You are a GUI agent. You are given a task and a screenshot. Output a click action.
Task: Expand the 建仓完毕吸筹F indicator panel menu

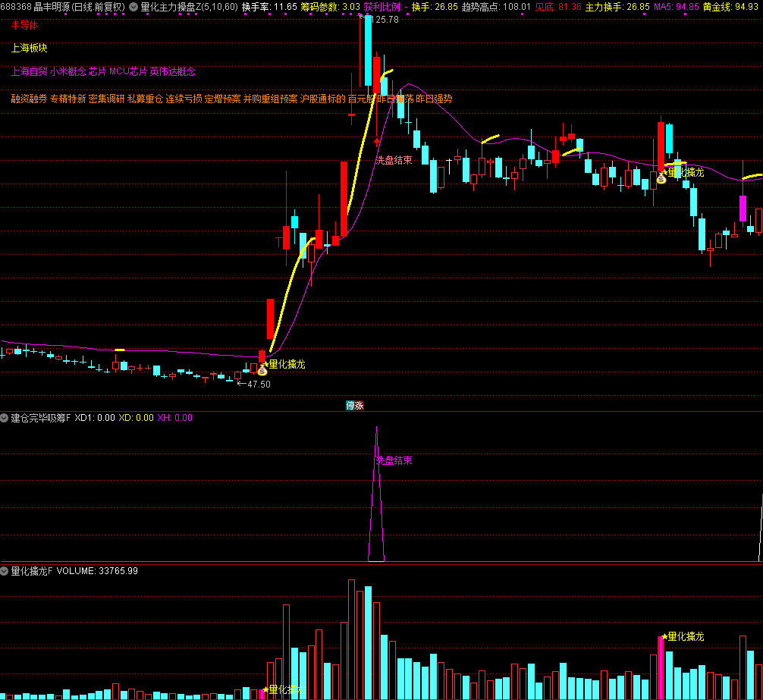[x=5, y=418]
